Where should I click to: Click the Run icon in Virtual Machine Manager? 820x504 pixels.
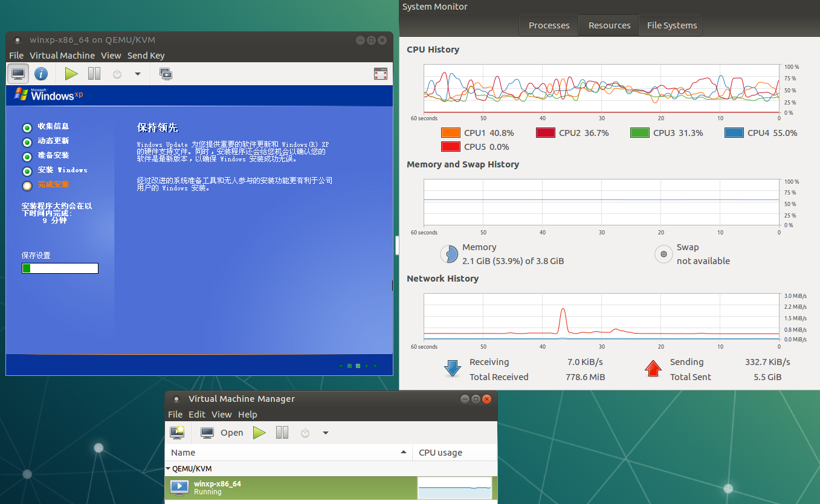pyautogui.click(x=259, y=433)
